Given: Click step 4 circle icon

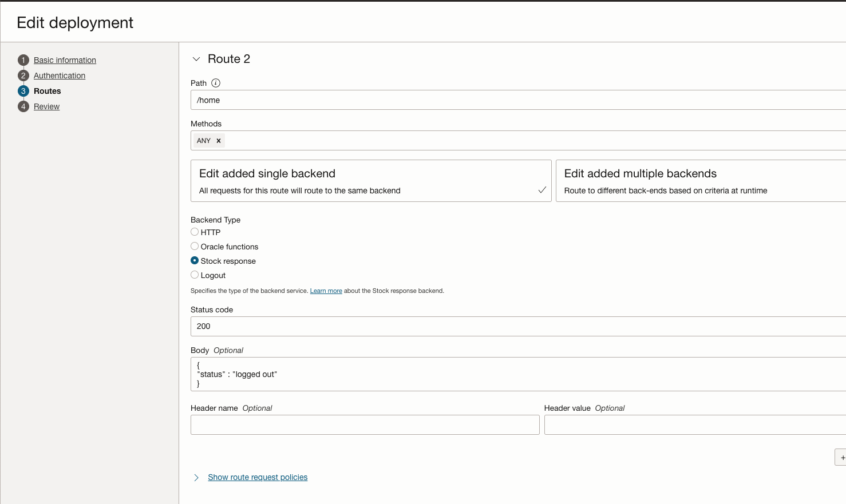Looking at the screenshot, I should coord(23,106).
